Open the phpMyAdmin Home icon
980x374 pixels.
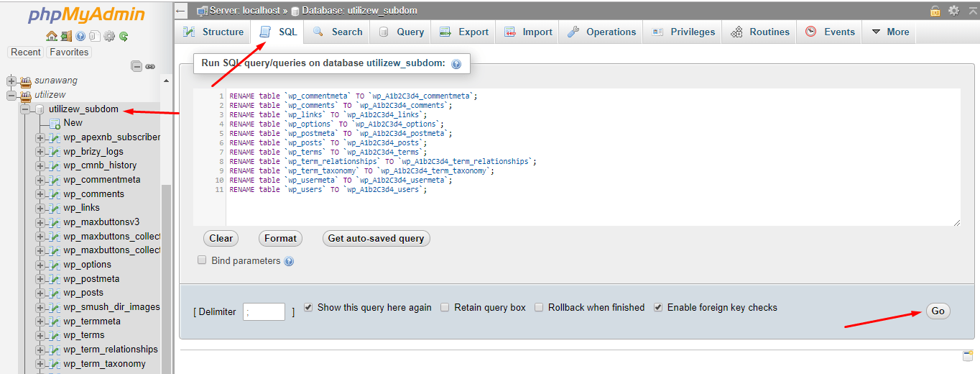pyautogui.click(x=51, y=36)
